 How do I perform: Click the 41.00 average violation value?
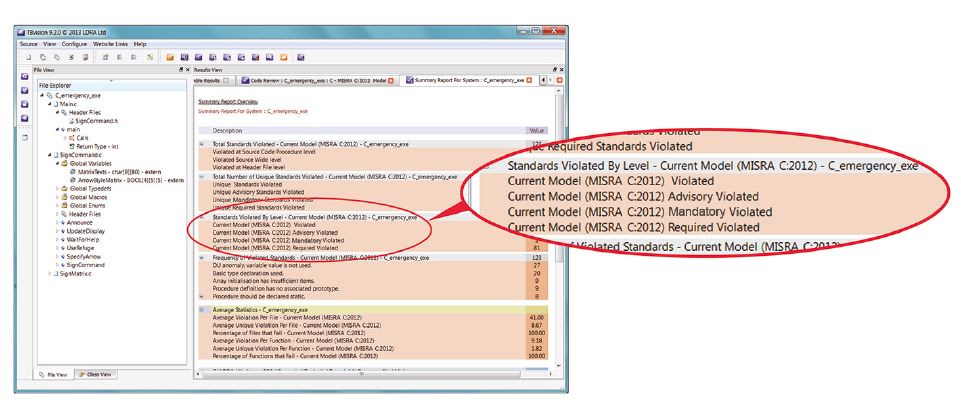(537, 318)
